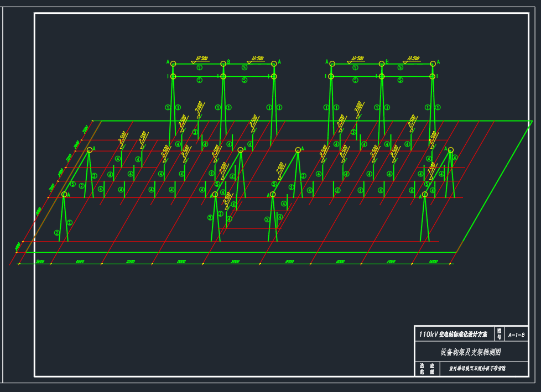541x392 pixels.
Task: Click the drawing name 设备构架及支架轴测图
Action: [x=470, y=352]
